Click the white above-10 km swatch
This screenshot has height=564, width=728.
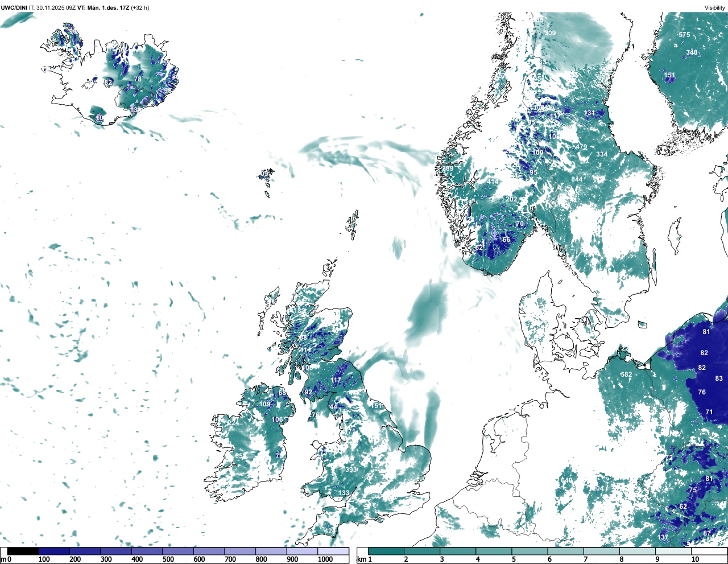click(709, 551)
